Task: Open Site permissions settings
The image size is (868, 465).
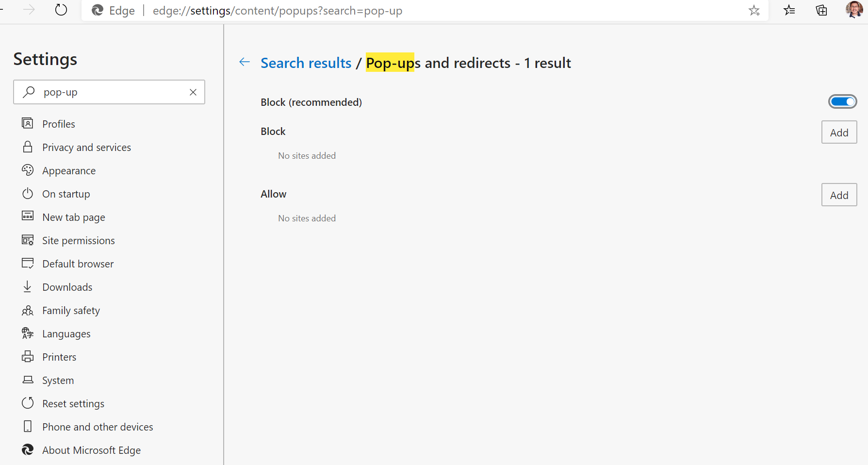Action: coord(79,240)
